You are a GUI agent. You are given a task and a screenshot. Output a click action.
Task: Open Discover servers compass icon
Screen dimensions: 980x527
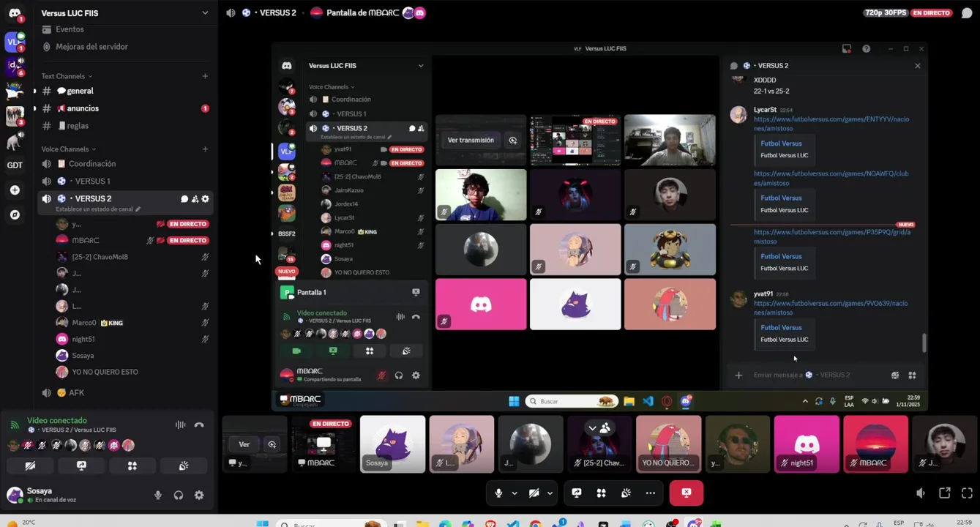(x=15, y=215)
